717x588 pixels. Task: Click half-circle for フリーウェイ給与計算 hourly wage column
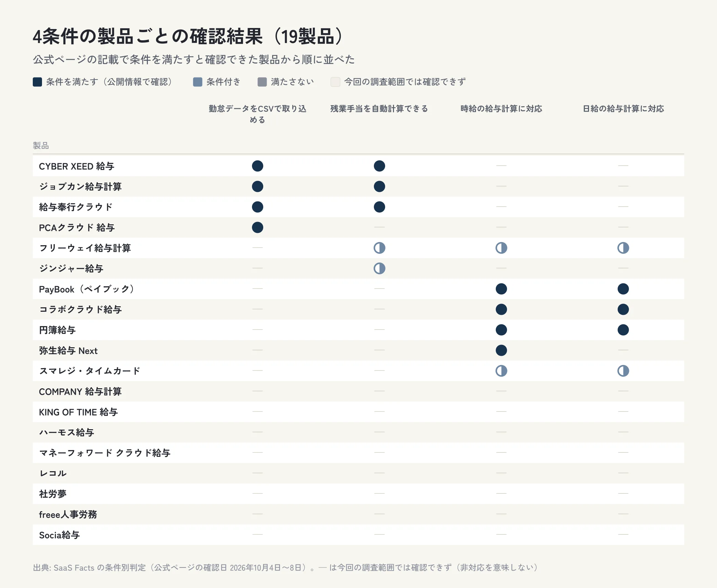click(501, 248)
